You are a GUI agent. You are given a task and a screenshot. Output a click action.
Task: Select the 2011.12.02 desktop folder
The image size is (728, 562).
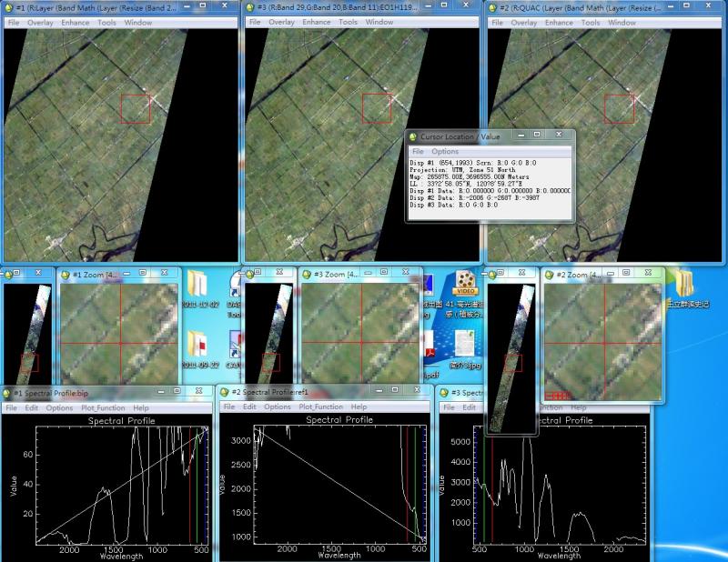[x=199, y=287]
